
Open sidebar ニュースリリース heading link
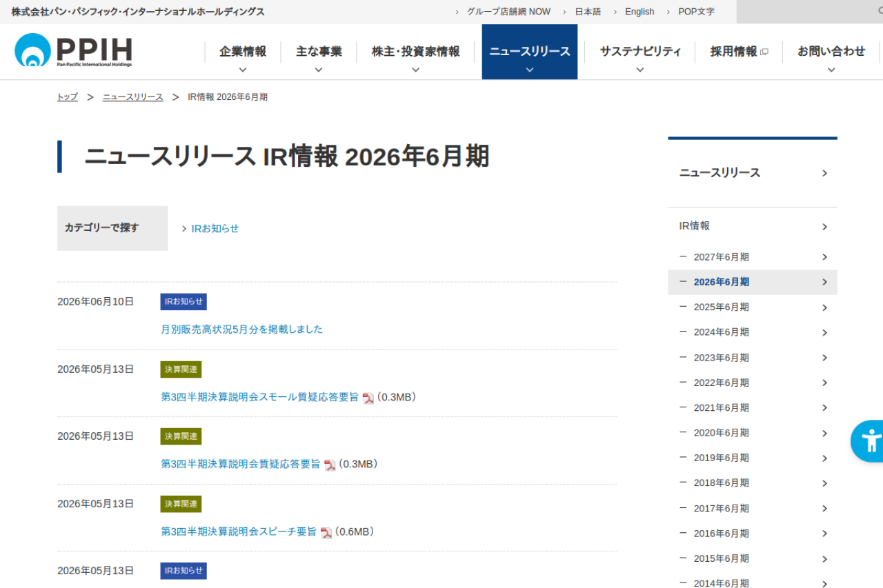(x=753, y=173)
